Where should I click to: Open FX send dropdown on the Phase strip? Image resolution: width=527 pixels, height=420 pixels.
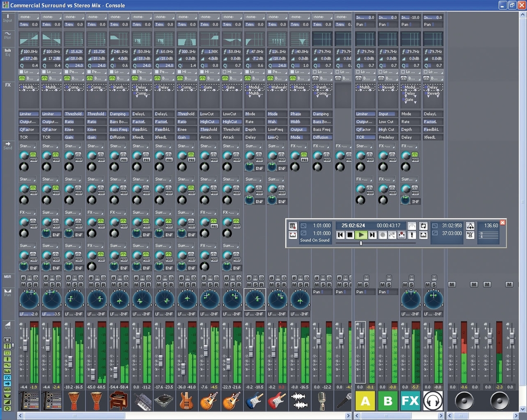(299, 146)
